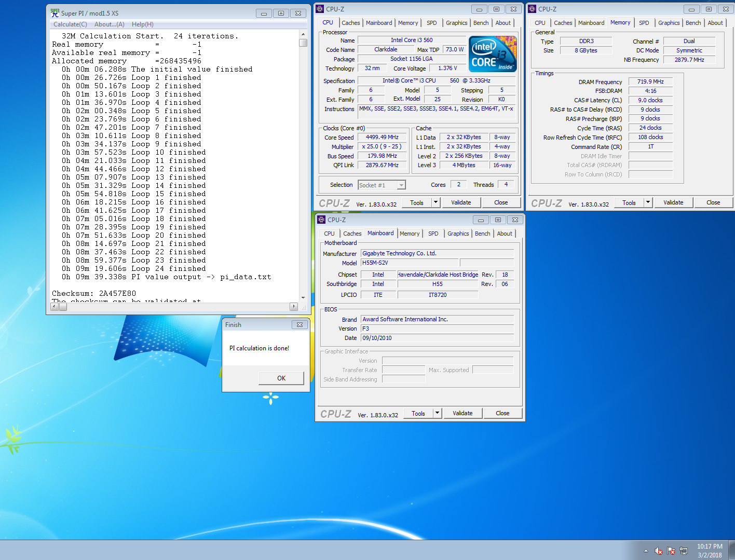
Task: Expand the Tools arrow in the Mainboard tab window
Action: (x=438, y=413)
